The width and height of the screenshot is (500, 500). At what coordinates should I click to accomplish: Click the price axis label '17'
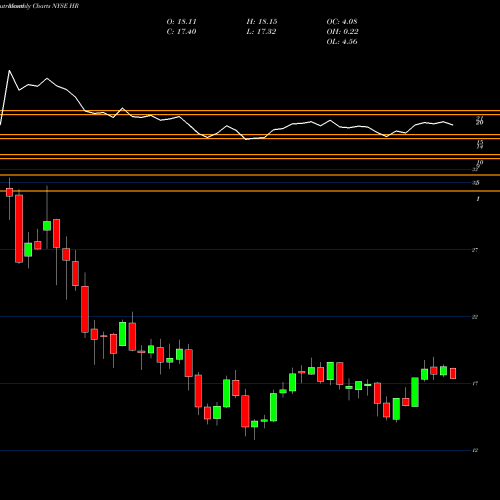(475, 384)
